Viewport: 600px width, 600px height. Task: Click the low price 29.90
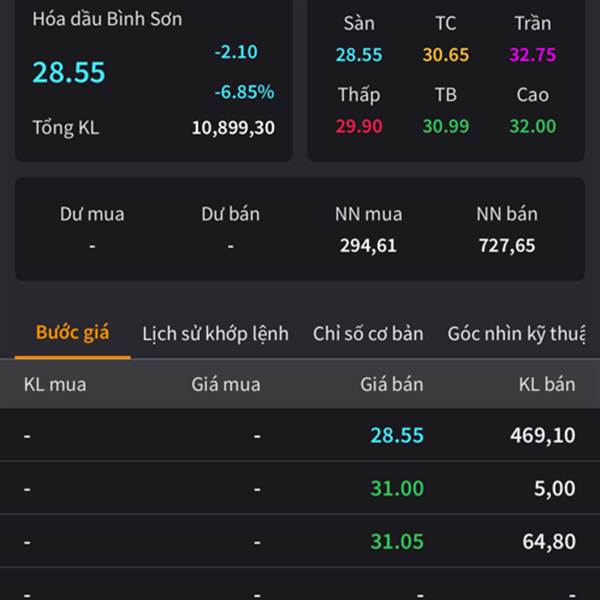pyautogui.click(x=359, y=127)
